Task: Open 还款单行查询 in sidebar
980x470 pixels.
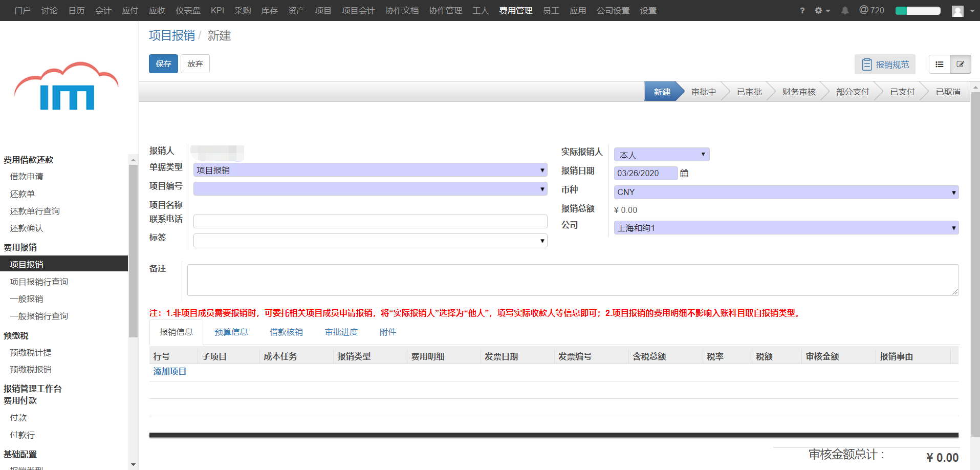Action: tap(35, 211)
